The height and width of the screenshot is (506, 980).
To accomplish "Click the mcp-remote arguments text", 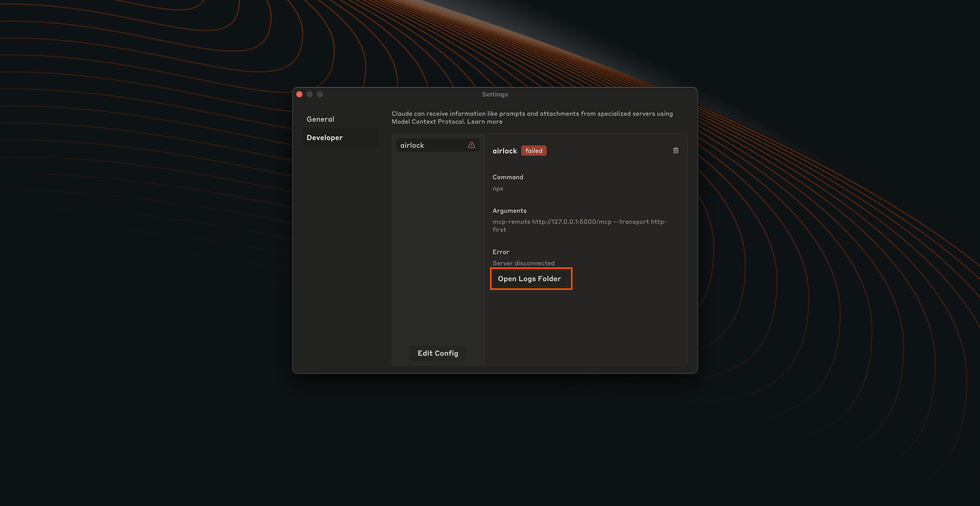I will (579, 222).
